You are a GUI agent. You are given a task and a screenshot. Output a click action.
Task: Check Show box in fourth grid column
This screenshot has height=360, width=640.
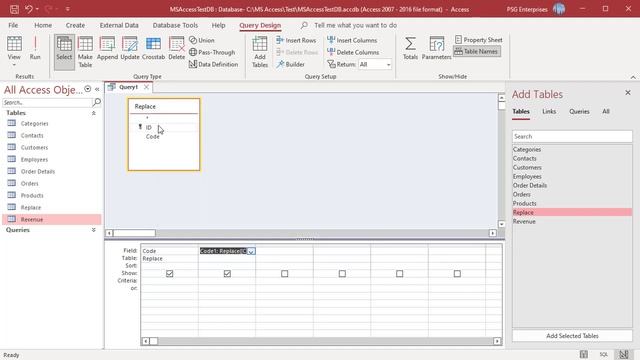[342, 273]
